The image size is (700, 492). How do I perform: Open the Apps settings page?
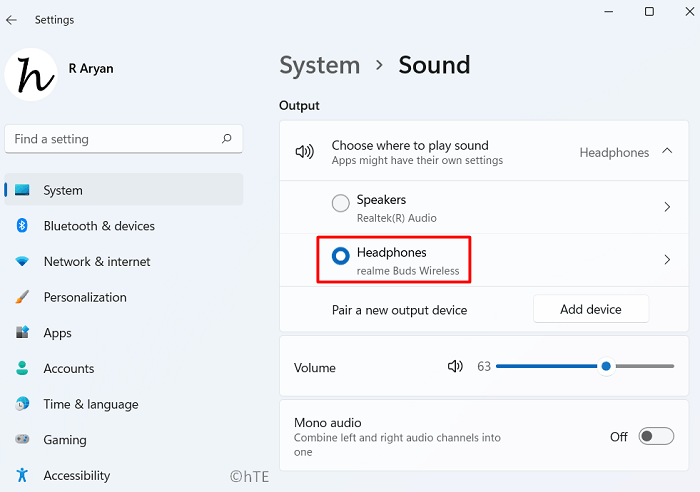click(x=124, y=333)
